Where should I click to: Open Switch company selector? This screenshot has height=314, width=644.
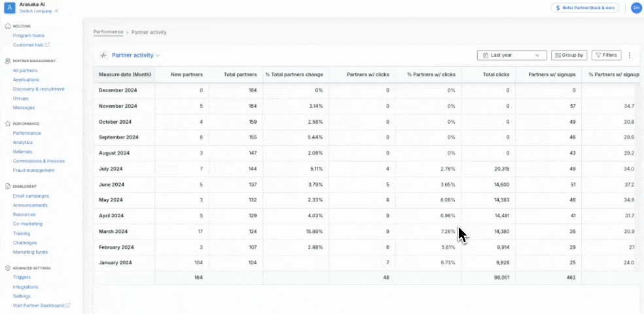pyautogui.click(x=39, y=11)
